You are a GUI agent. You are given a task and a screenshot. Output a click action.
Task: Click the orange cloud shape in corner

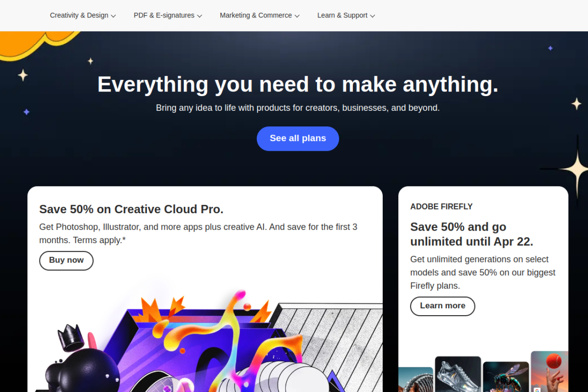point(37,44)
